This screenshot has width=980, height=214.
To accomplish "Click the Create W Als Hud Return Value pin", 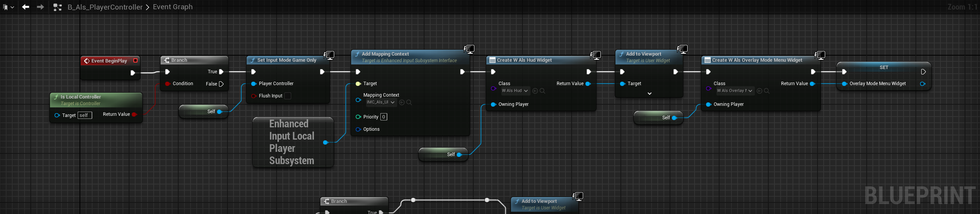I will point(588,84).
